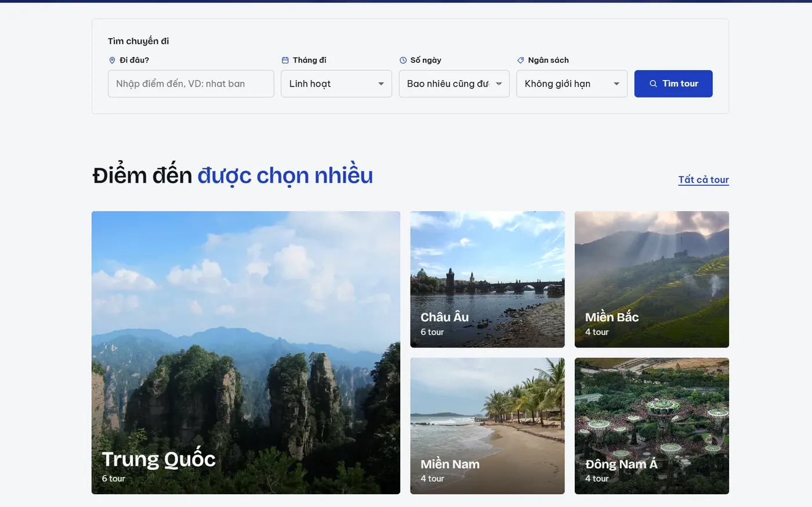This screenshot has height=507, width=812.
Task: Click the Tìm chuyến đi heading text
Action: coord(139,41)
